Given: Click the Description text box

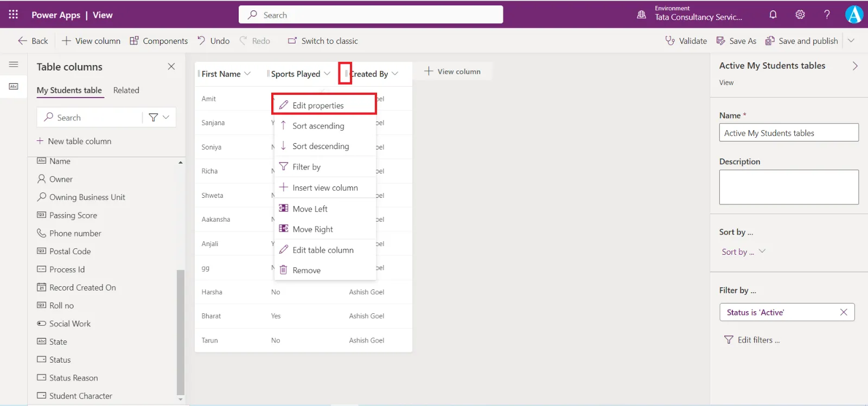Looking at the screenshot, I should point(788,187).
